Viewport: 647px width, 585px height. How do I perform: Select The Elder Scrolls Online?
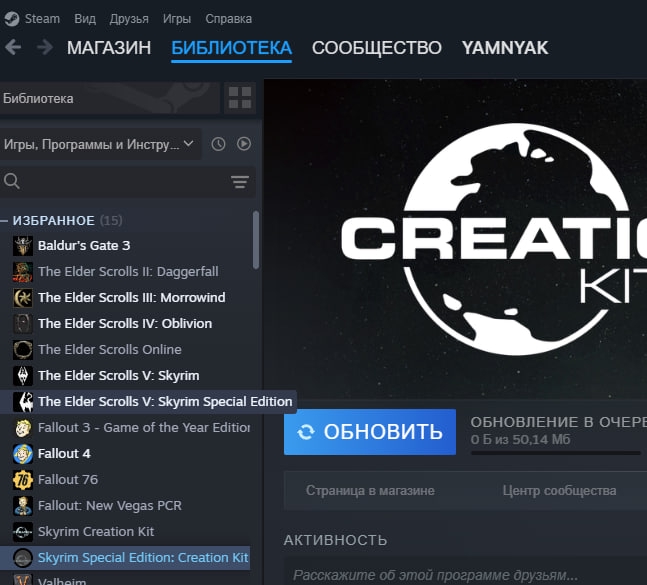coord(110,350)
